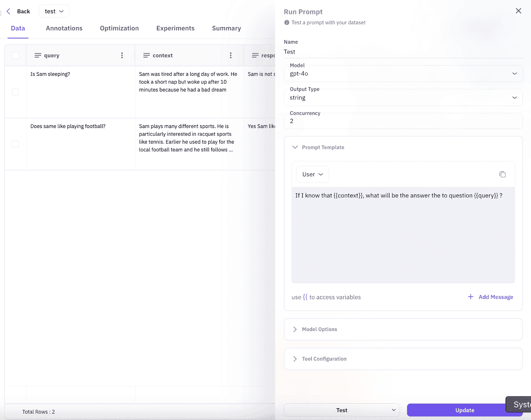Click the response column type icon
The image size is (531, 420).
pos(255,55)
